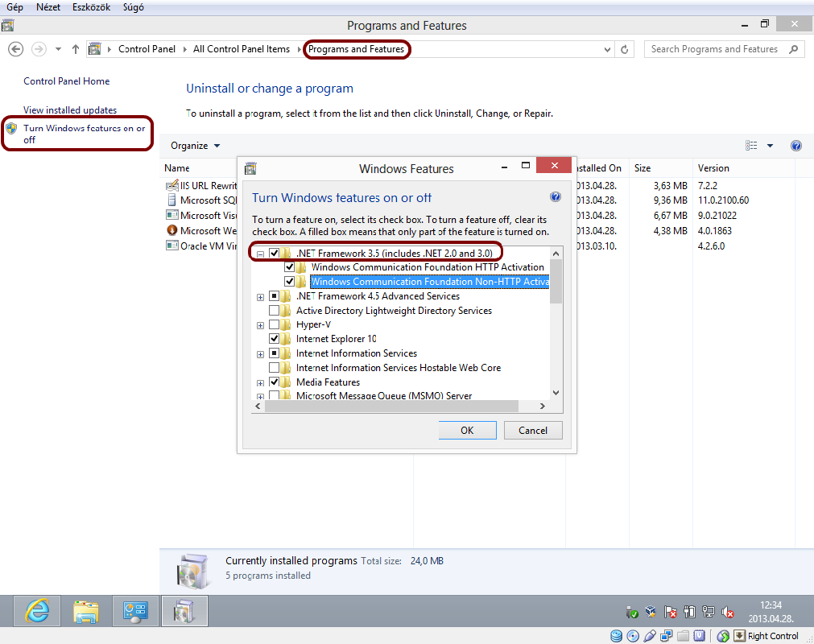Click the Action Center flag tray icon

(x=670, y=613)
